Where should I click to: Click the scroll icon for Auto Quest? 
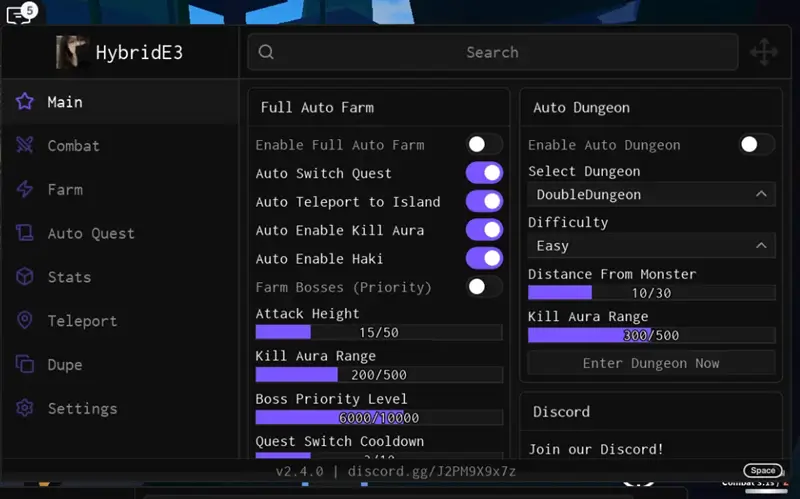25,233
